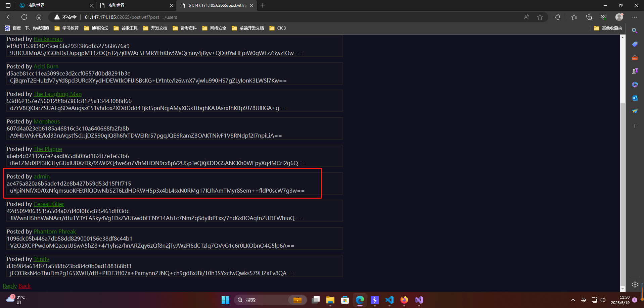Open File Explorer from the taskbar
644x308 pixels.
point(330,300)
